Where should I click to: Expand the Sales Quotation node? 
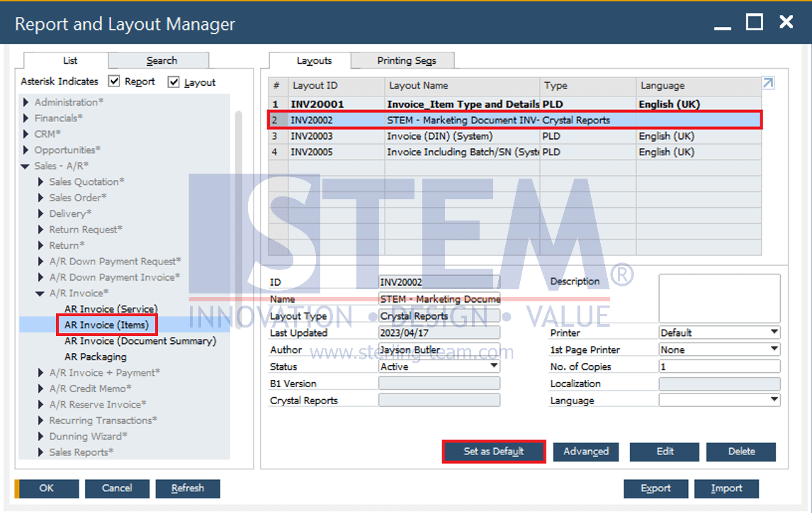(41, 182)
